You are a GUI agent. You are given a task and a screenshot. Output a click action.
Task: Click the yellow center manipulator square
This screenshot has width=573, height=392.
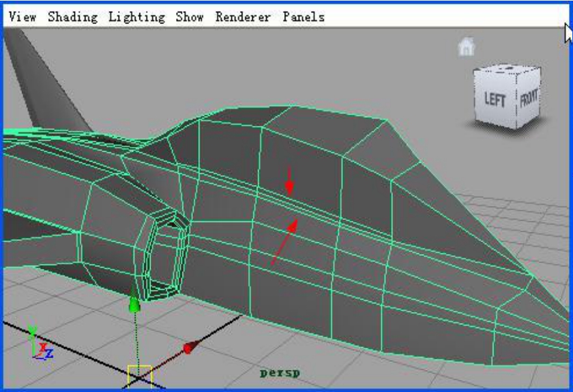(140, 376)
